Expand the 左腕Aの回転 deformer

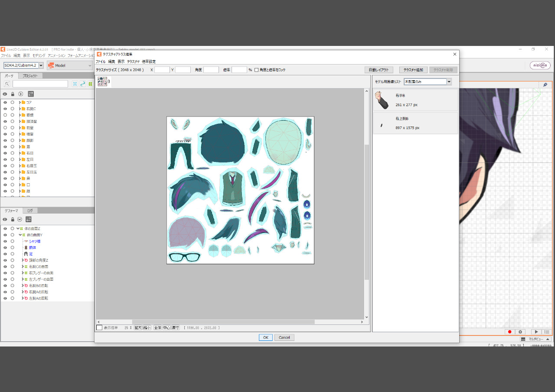[x=23, y=298]
